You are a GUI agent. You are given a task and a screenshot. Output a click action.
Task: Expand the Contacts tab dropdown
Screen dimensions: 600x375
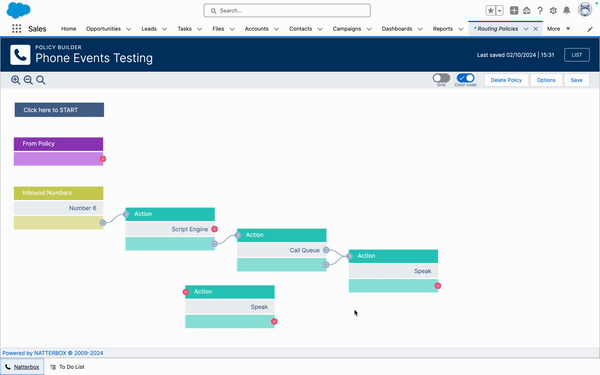click(x=320, y=29)
